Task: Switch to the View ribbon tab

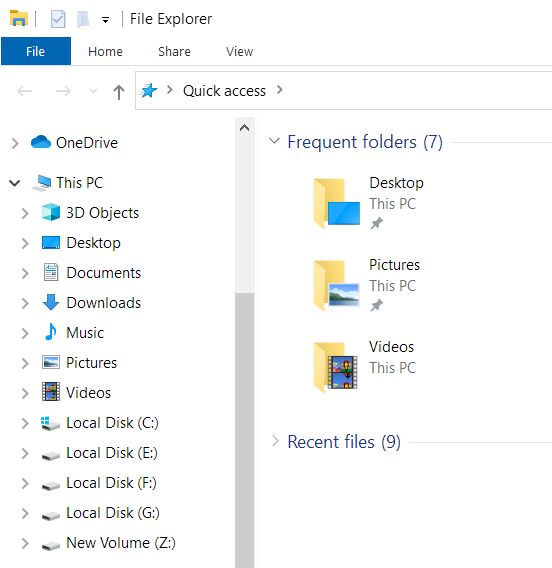Action: coord(239,51)
